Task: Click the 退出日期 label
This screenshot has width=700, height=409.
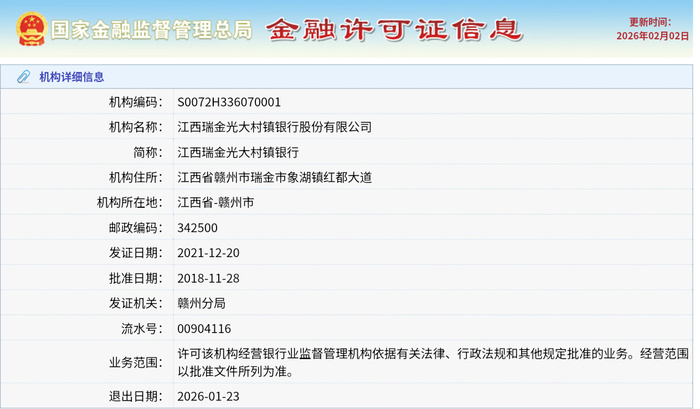Action: pyautogui.click(x=136, y=396)
